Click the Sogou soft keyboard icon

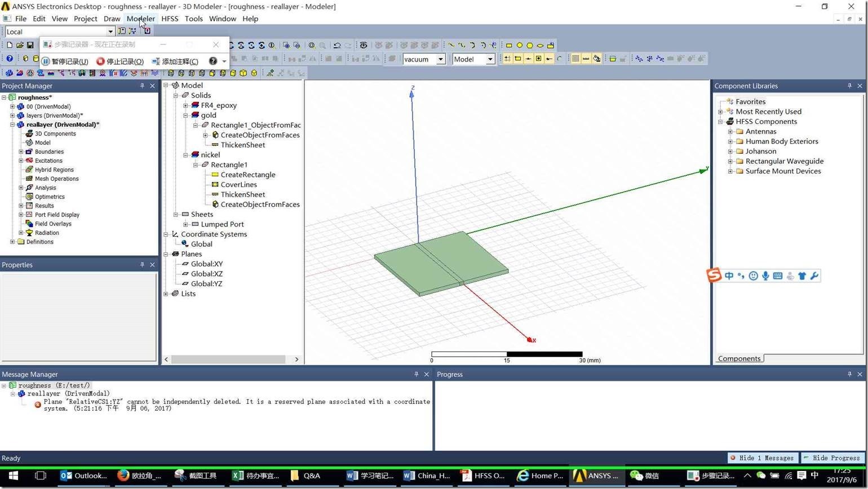(778, 275)
